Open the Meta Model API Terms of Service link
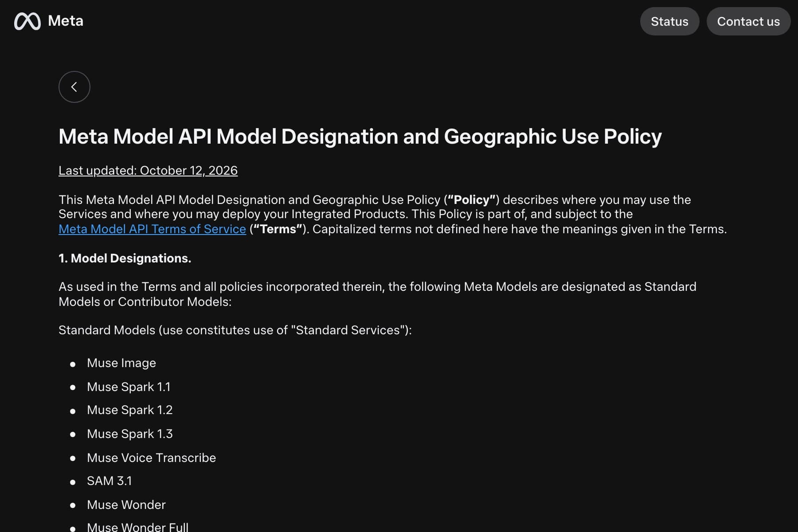This screenshot has width=798, height=532. pos(152,229)
